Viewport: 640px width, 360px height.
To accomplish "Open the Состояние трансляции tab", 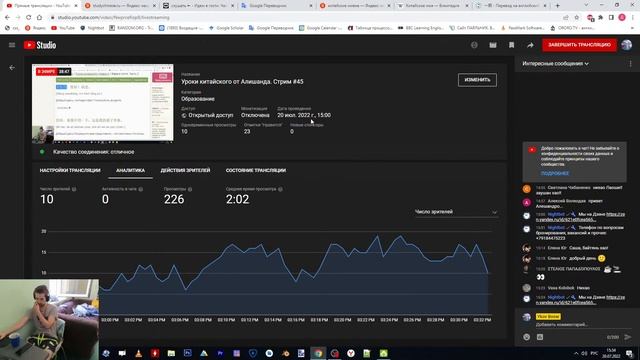I will pyautogui.click(x=256, y=171).
